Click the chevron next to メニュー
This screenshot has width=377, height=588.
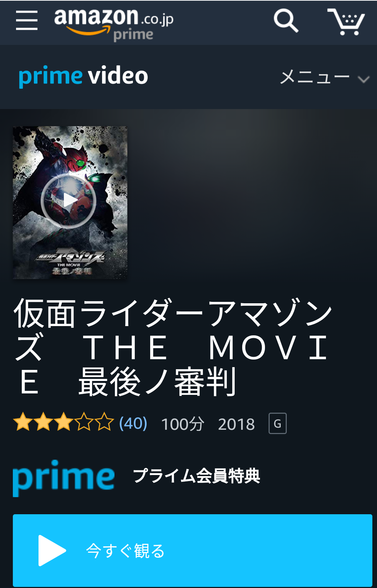pyautogui.click(x=363, y=79)
